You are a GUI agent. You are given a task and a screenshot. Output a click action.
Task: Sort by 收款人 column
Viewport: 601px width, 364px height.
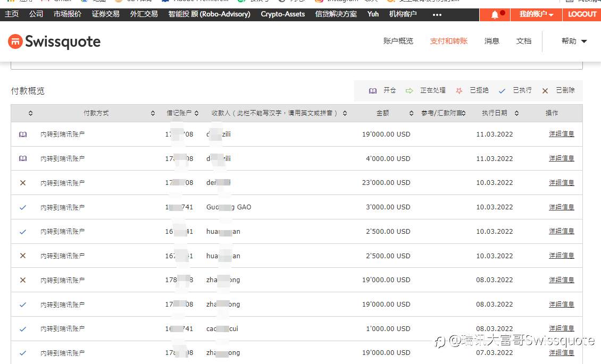point(345,113)
